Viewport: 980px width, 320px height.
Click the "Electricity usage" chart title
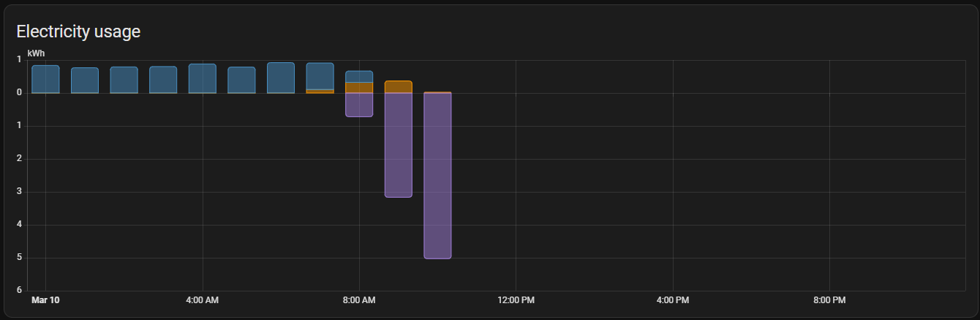78,31
